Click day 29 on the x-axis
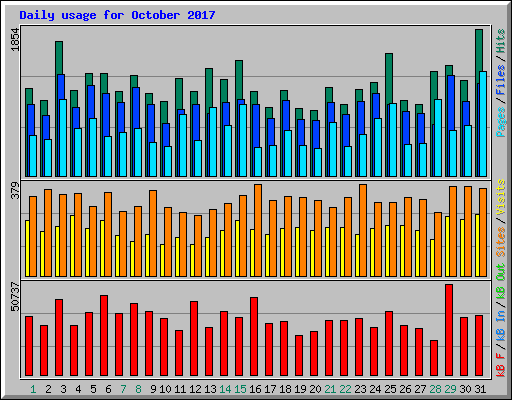The image size is (512, 400). tap(450, 389)
